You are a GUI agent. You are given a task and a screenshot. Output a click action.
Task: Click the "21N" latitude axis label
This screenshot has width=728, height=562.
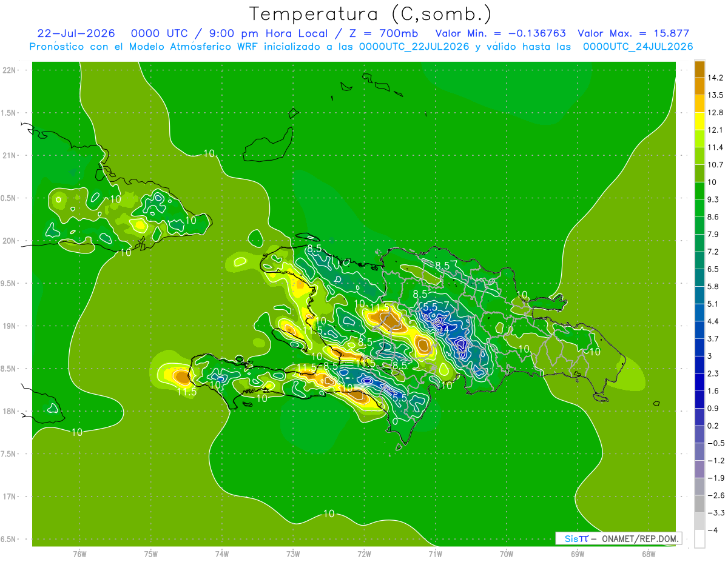[x=8, y=155]
